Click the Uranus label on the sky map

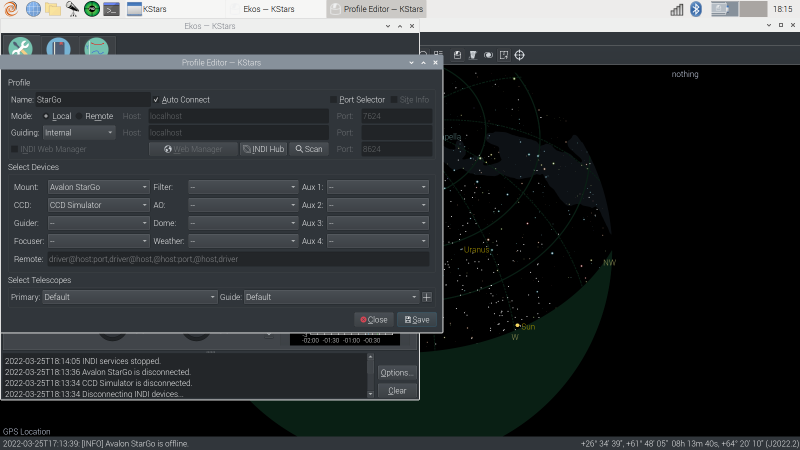point(476,249)
